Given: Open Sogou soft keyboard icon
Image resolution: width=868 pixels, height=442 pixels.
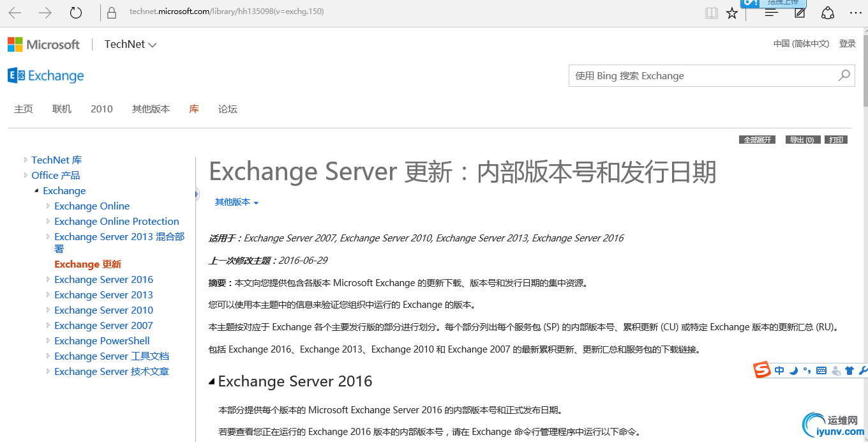Looking at the screenshot, I should tap(821, 370).
